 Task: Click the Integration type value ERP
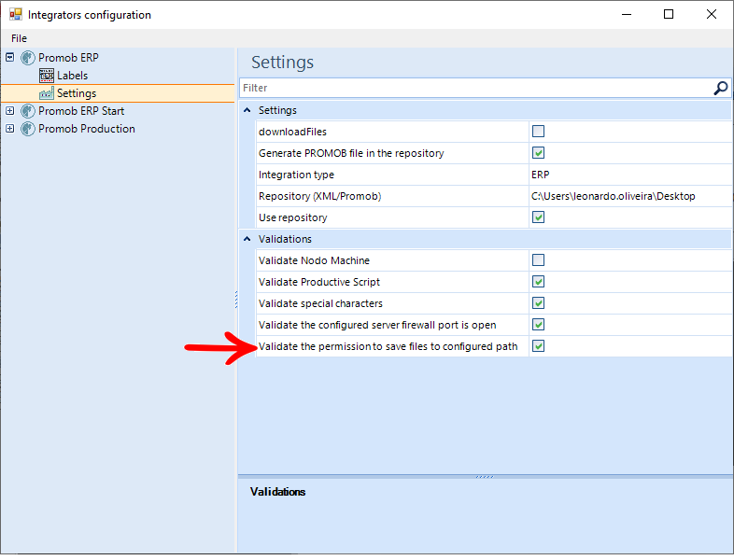coord(540,175)
